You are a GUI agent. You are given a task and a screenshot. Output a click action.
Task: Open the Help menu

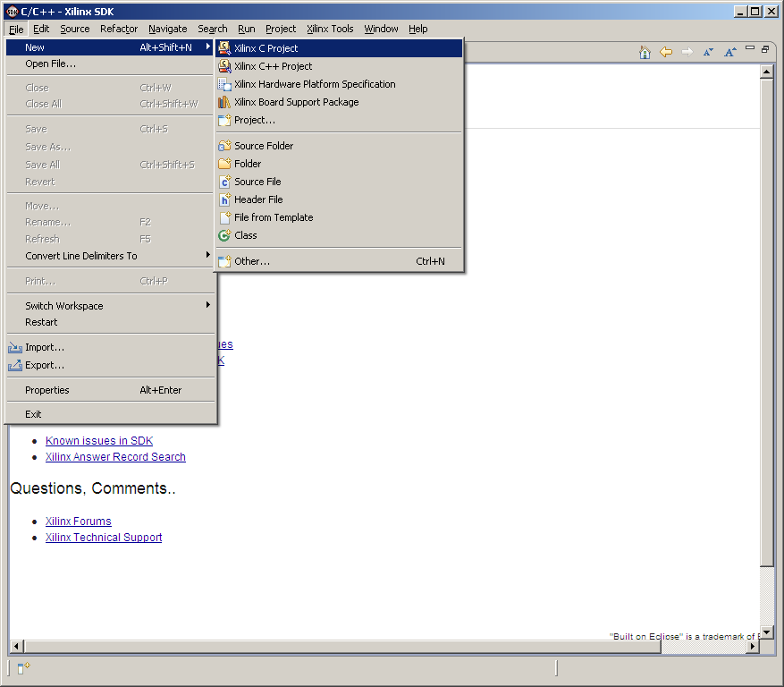(x=418, y=29)
